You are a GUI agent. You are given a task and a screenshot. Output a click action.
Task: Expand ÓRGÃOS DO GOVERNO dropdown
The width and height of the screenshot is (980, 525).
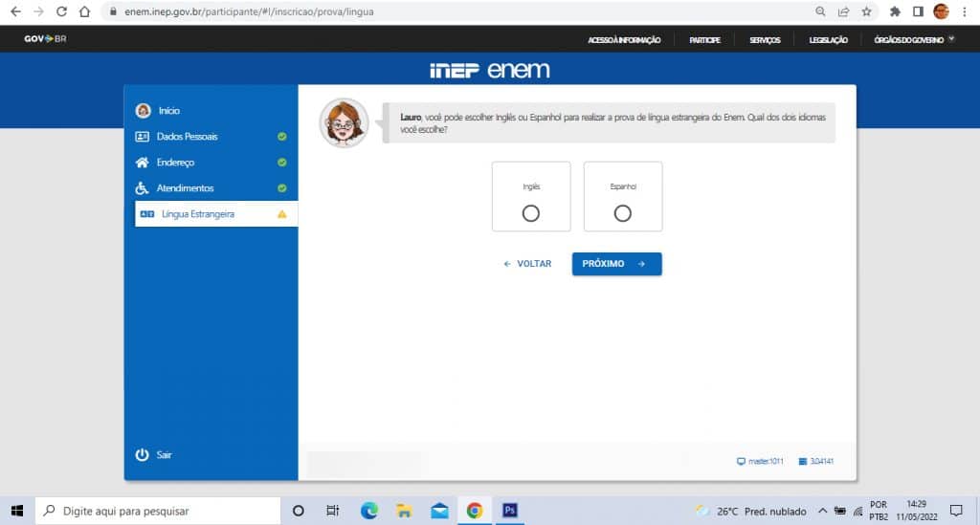914,39
